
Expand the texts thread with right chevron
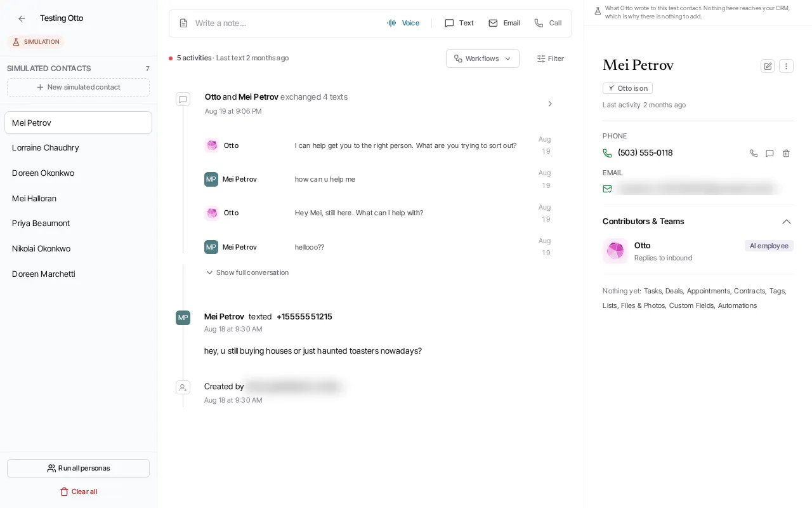550,104
